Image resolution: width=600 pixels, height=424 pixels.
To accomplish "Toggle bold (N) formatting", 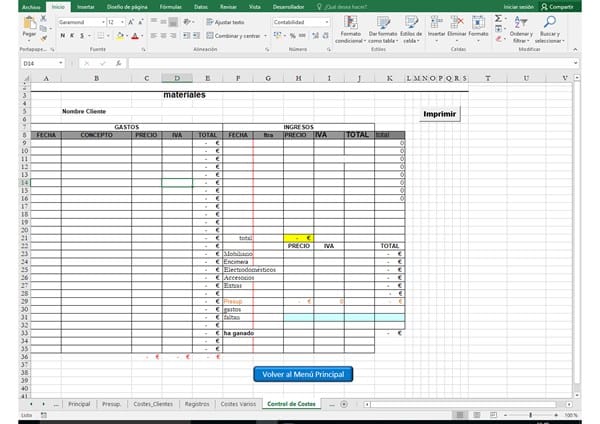I will [x=63, y=36].
